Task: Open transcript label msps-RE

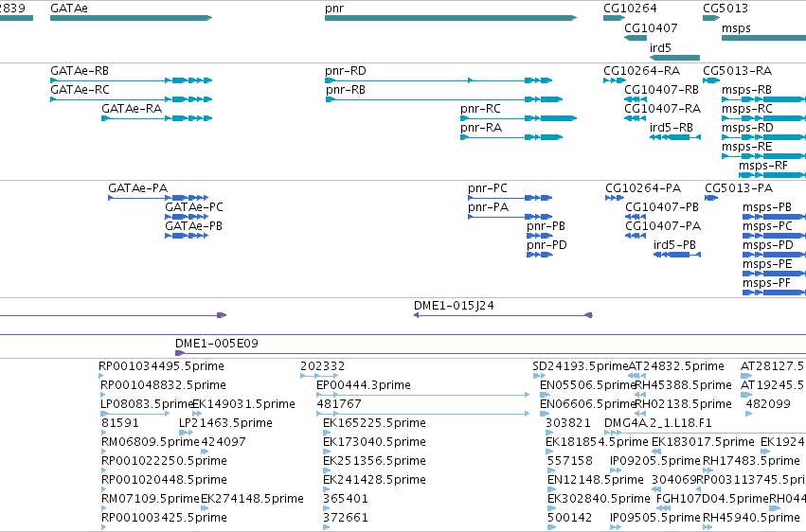Action: click(x=747, y=147)
